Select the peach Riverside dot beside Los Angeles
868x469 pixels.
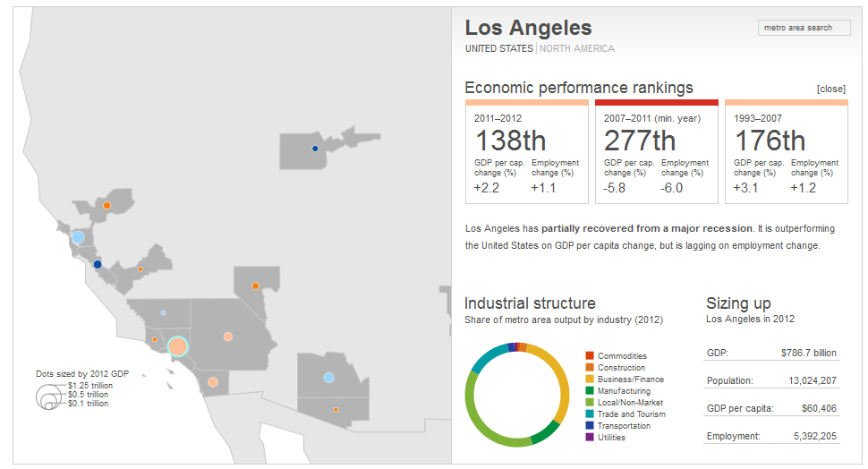228,337
